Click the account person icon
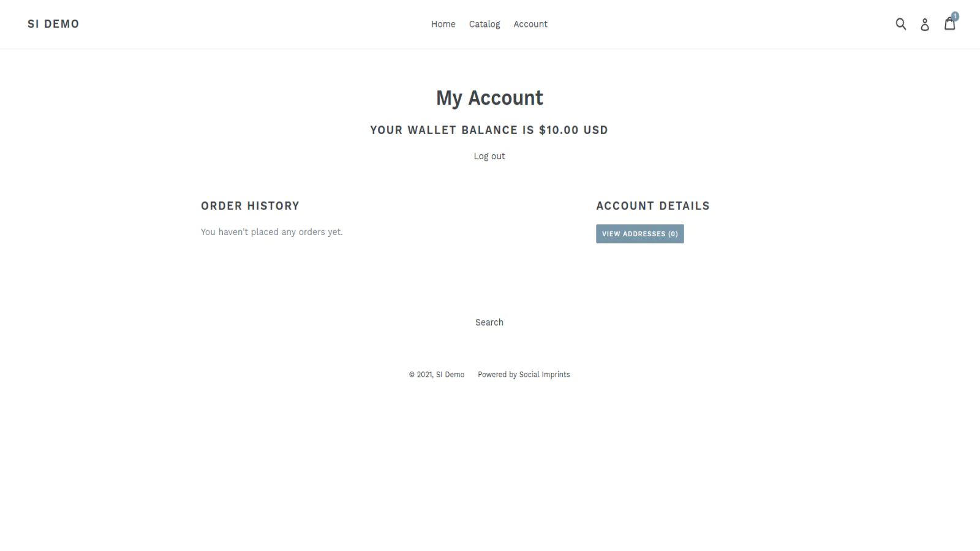The image size is (980, 551). [925, 24]
